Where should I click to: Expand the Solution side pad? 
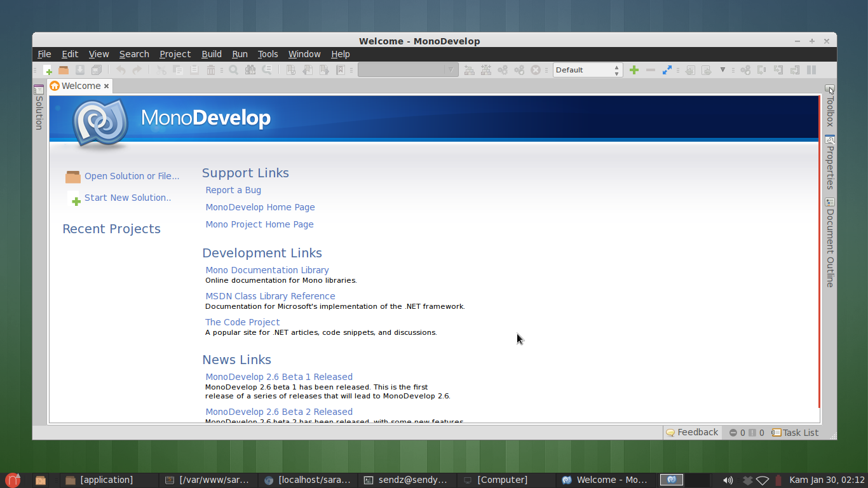39,107
